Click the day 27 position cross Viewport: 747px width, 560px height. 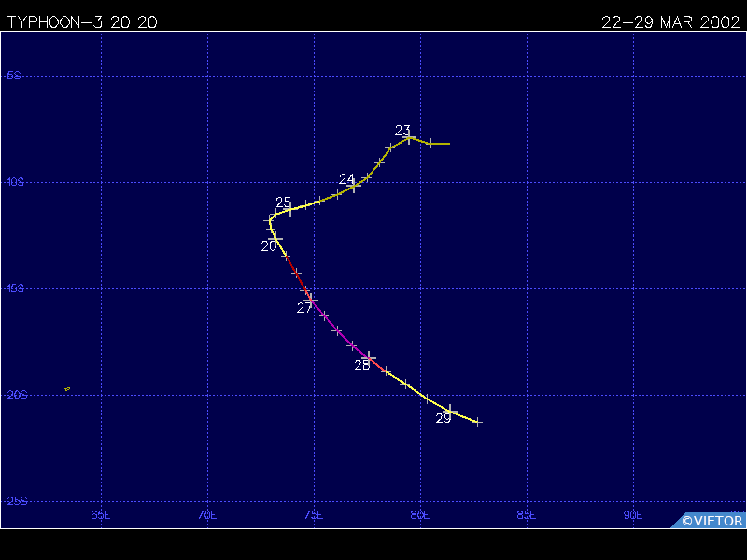click(311, 300)
